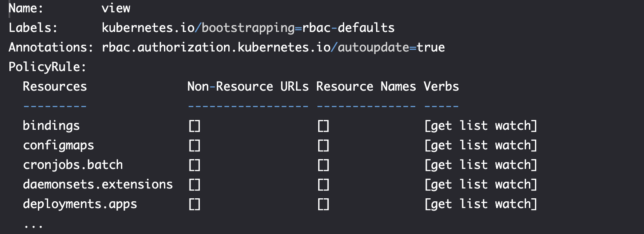Click the 'Annotations:' field label
The width and height of the screenshot is (644, 234).
[51, 47]
